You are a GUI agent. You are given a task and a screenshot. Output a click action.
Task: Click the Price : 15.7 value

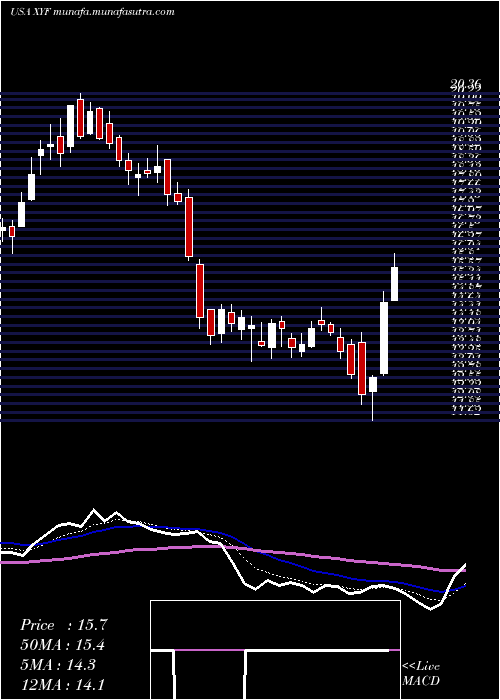pyautogui.click(x=64, y=625)
